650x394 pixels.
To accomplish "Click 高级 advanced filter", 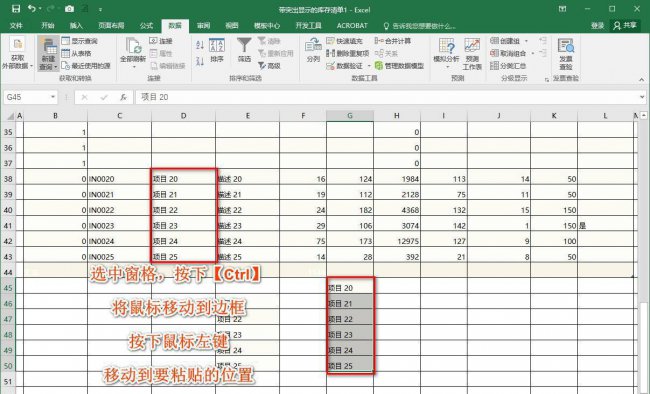I will tap(269, 66).
